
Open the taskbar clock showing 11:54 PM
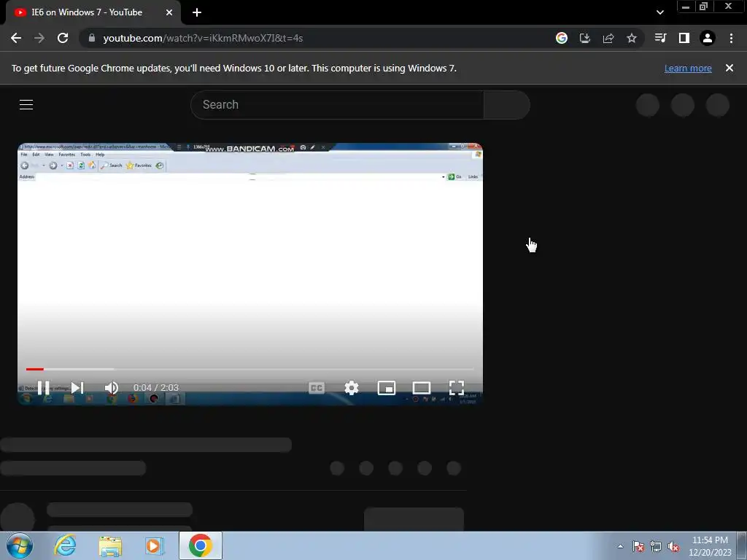710,546
